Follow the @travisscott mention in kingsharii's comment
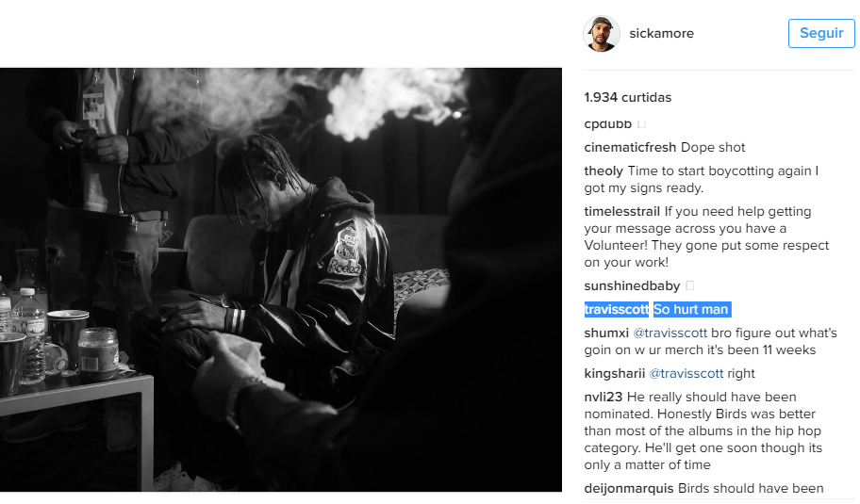This screenshot has height=504, width=860. [686, 374]
